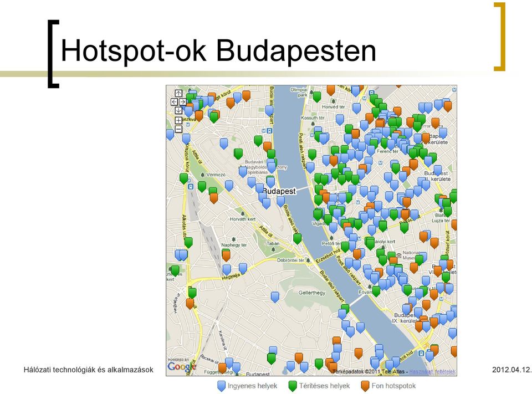Click the Budapest city label on the map

point(279,191)
